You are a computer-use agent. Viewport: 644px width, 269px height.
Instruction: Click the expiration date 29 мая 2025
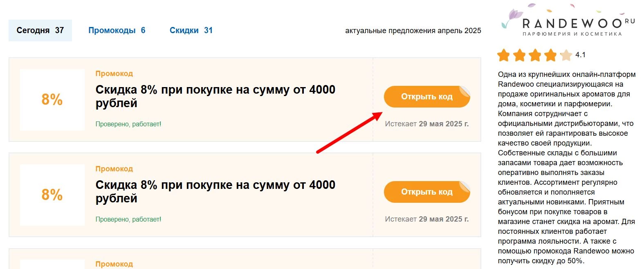point(444,124)
